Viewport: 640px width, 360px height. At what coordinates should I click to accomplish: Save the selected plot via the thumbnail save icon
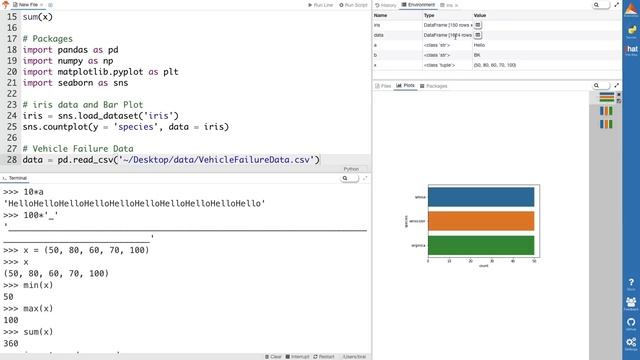pyautogui.click(x=619, y=100)
